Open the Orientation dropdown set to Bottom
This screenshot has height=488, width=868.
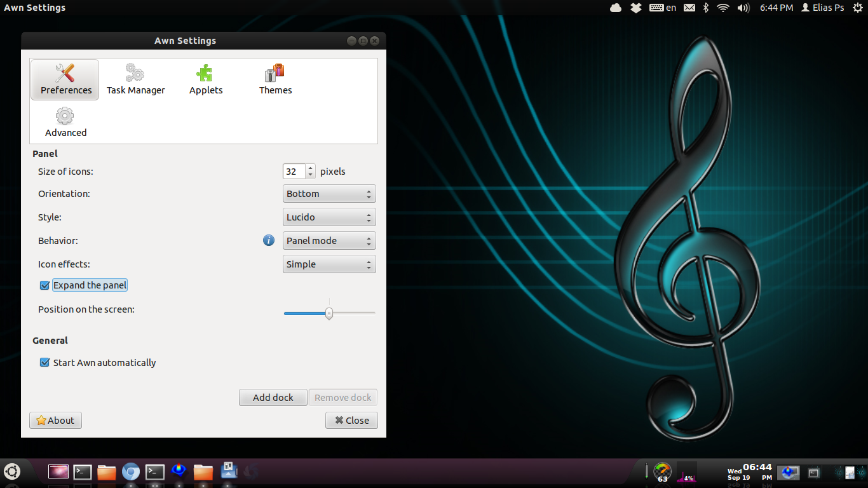pyautogui.click(x=329, y=194)
